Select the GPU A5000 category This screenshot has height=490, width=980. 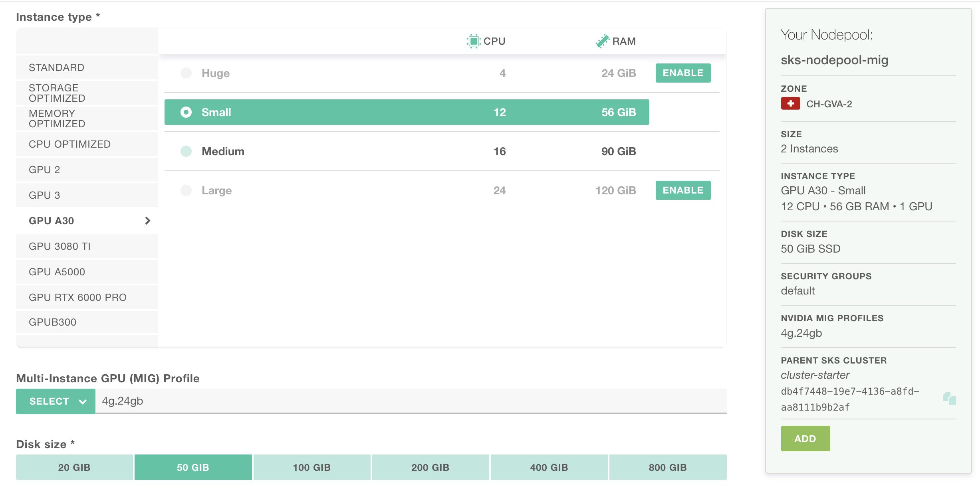87,272
